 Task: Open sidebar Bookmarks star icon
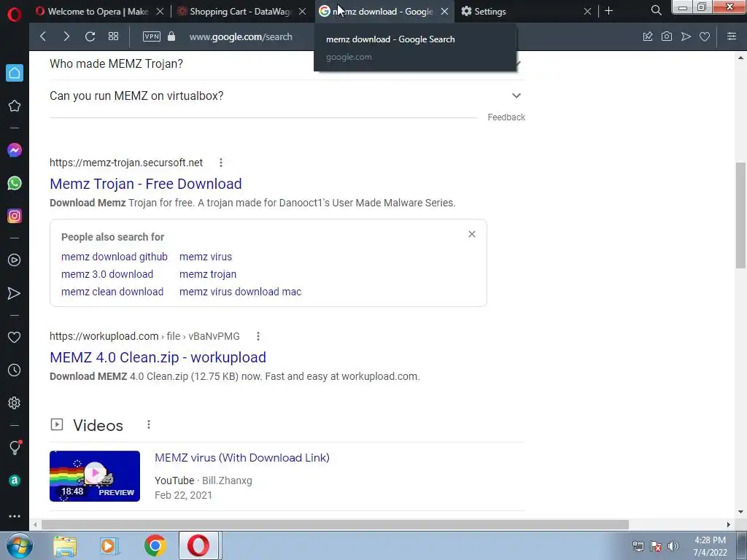[15, 106]
